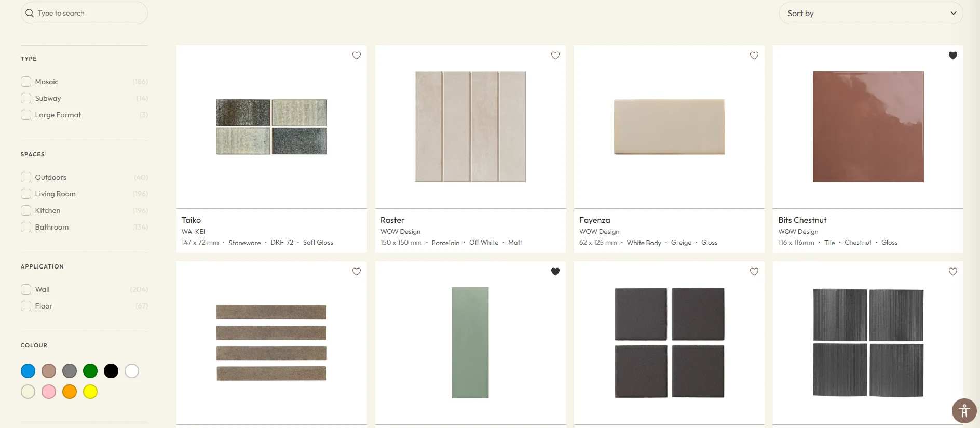Enable the Outdoors space filter
The image size is (980, 428).
pos(26,177)
